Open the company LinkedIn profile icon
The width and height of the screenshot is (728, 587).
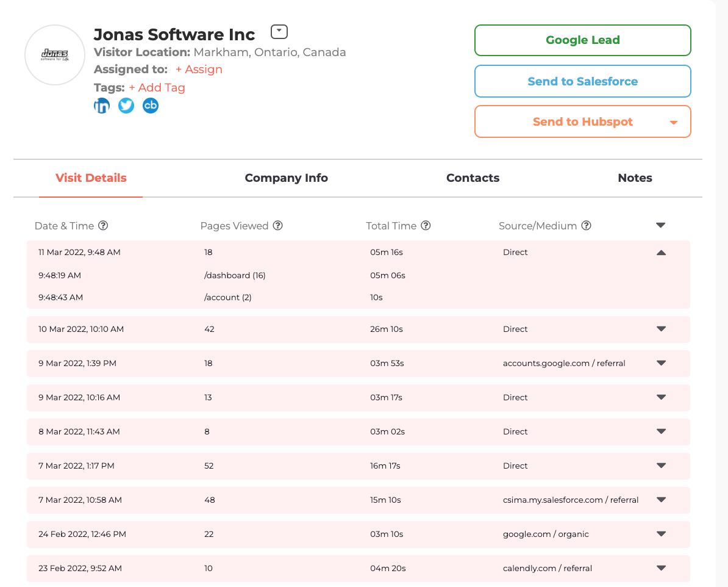(x=102, y=106)
